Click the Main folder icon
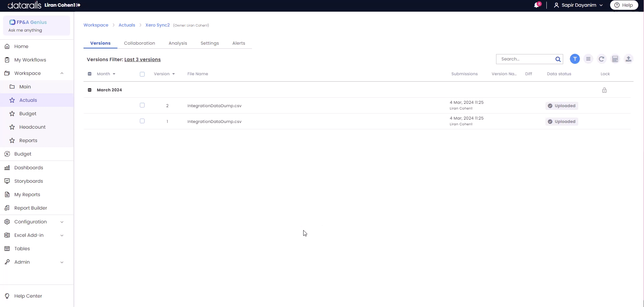The width and height of the screenshot is (644, 307). (x=12, y=87)
